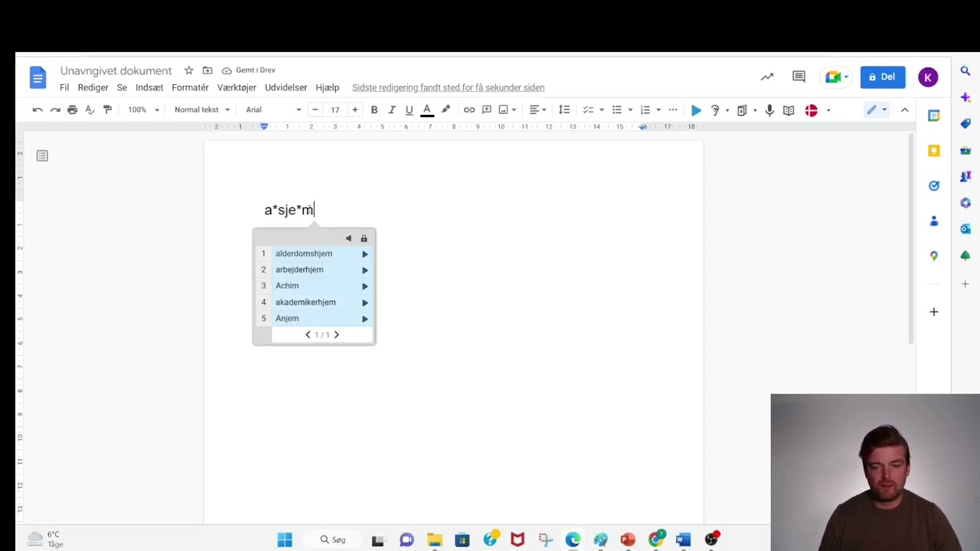This screenshot has height=551, width=980.
Task: Open the Fil menu
Action: (64, 87)
